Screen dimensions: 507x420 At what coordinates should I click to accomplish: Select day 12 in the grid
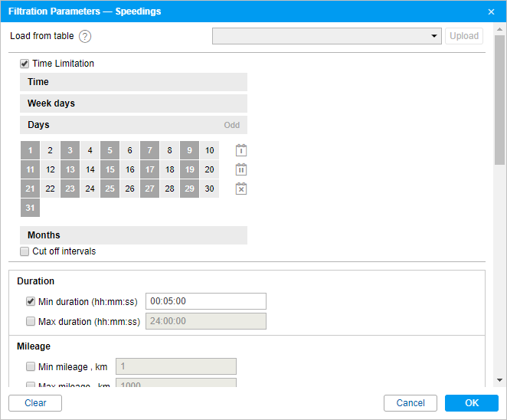50,169
